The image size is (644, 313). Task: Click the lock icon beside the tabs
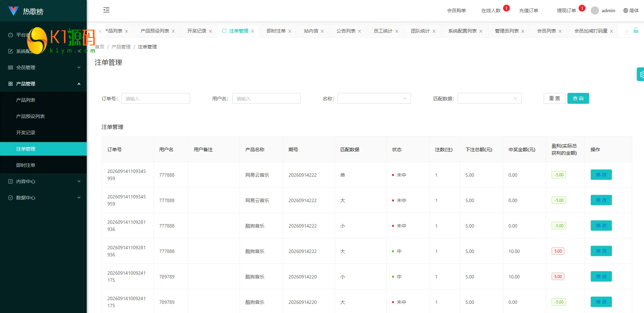point(636,31)
